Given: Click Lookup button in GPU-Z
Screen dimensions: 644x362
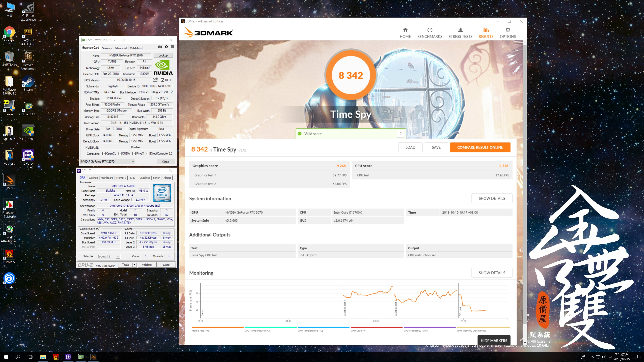Looking at the screenshot, I should pos(163,55).
